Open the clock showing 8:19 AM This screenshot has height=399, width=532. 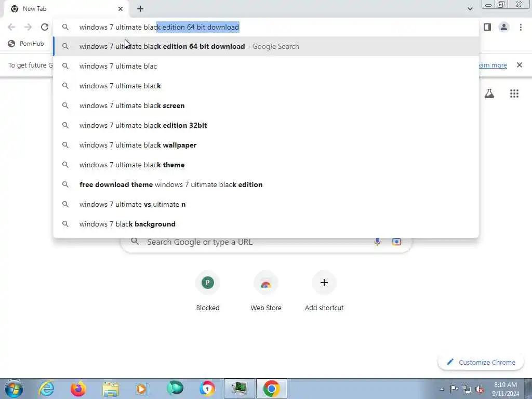pos(505,389)
